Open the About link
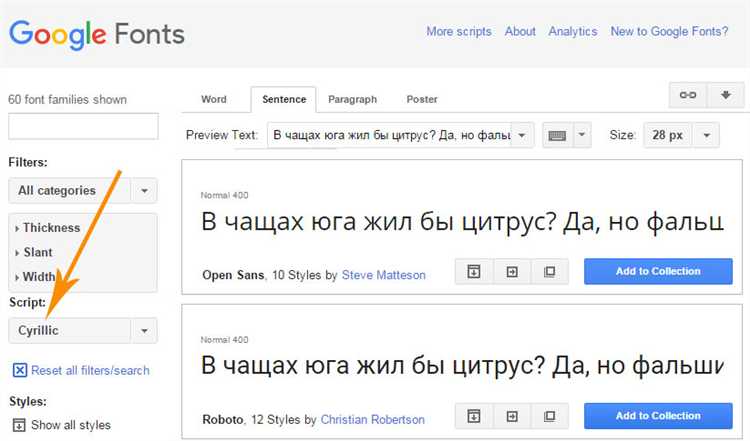Viewport: 750px width, 441px height. point(520,32)
